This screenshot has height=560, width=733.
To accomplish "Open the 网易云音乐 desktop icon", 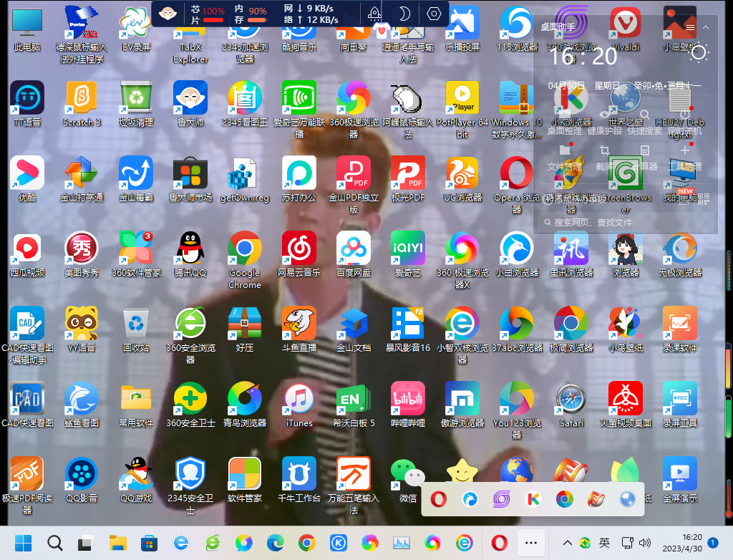I will (299, 248).
